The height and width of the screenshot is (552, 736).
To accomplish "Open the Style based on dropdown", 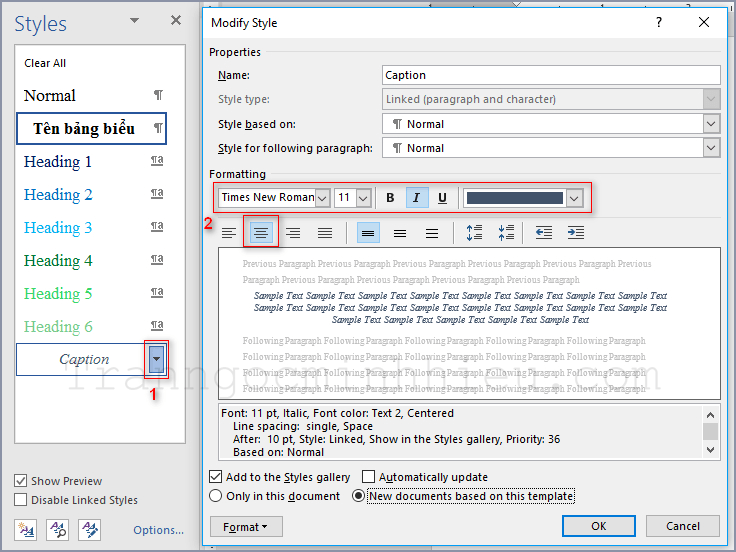I will pyautogui.click(x=711, y=124).
